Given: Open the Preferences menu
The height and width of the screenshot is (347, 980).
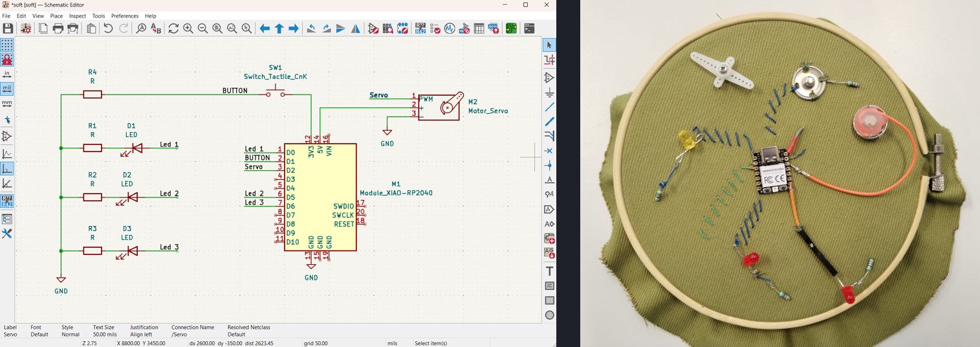Looking at the screenshot, I should [x=125, y=16].
